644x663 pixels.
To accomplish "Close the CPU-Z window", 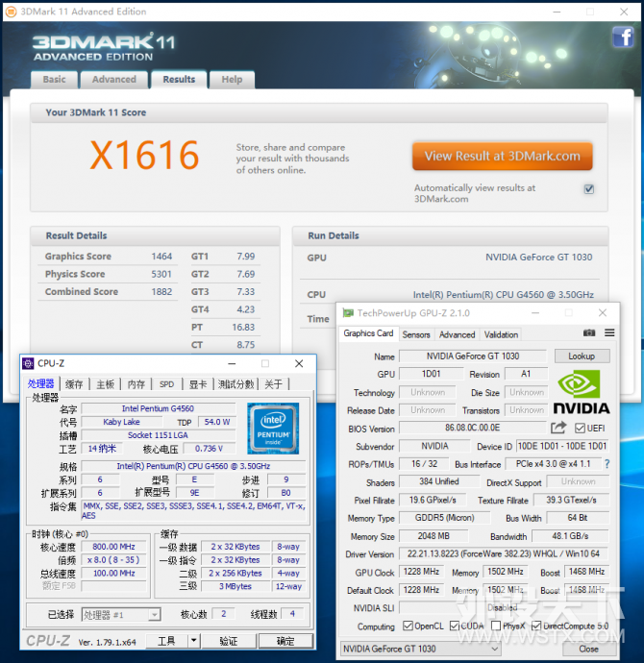I will pyautogui.click(x=299, y=363).
